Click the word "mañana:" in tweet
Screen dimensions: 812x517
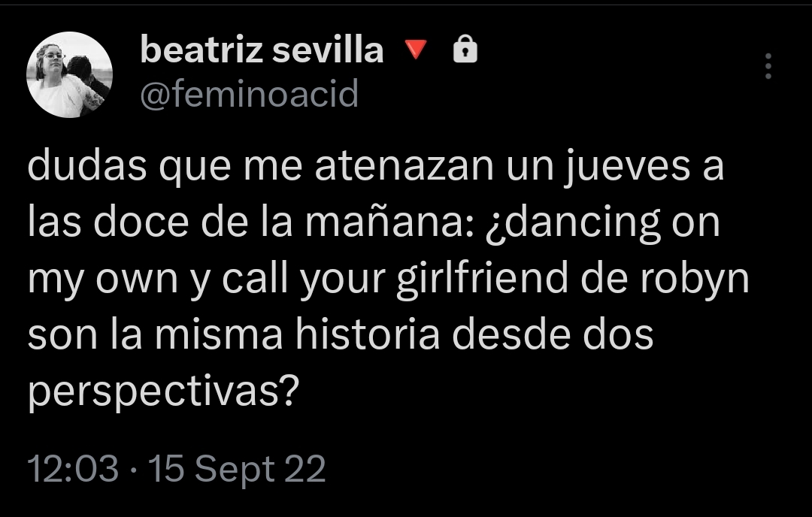coord(399,223)
